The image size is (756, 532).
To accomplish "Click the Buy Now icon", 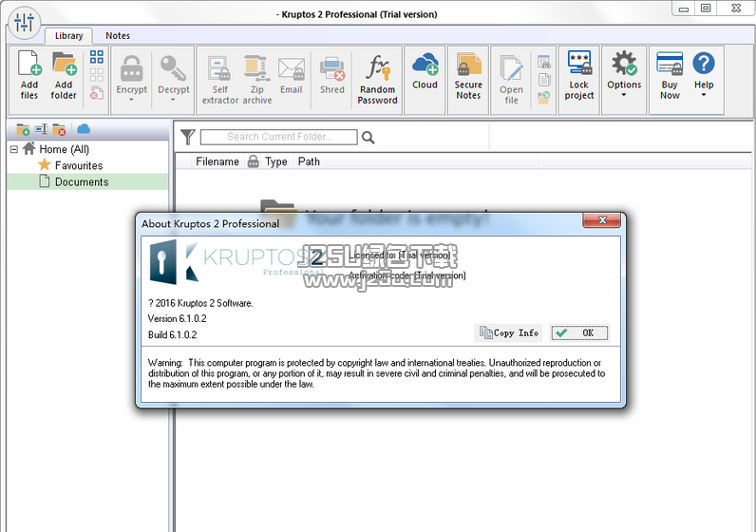I will tap(670, 64).
